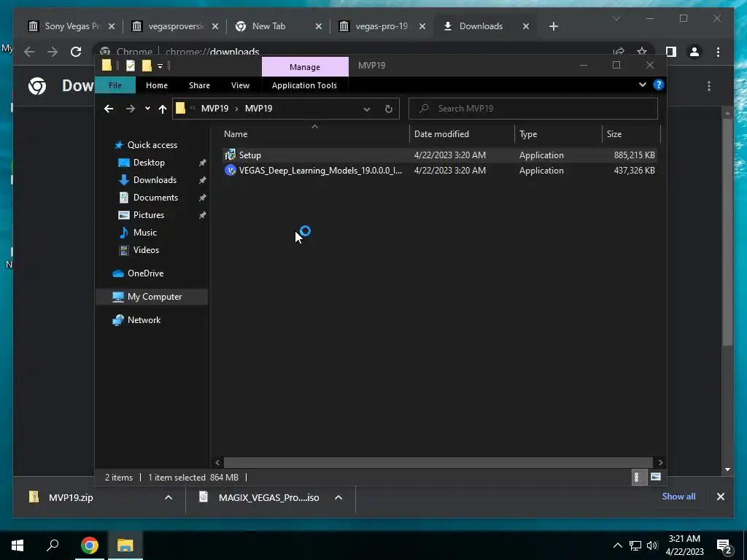747x560 pixels.
Task: Click Chrome icon in taskbar
Action: [89, 545]
